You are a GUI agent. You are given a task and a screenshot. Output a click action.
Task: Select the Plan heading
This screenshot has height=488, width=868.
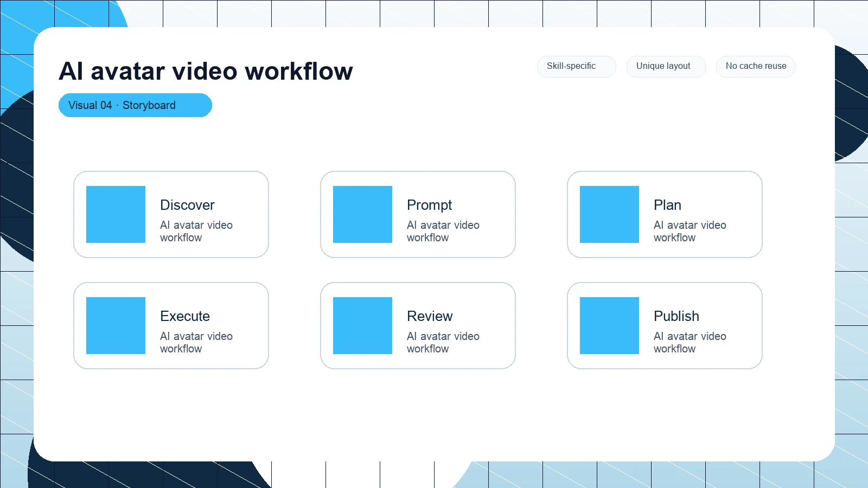point(667,205)
